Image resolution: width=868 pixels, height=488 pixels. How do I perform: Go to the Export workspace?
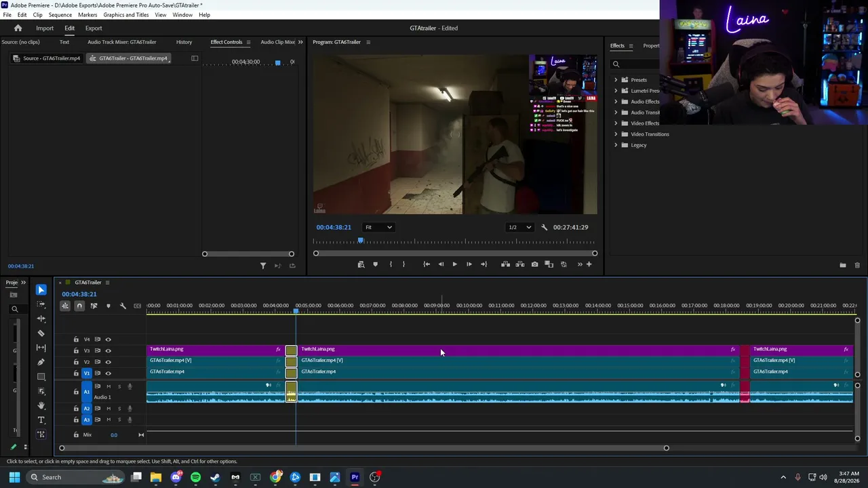point(94,28)
